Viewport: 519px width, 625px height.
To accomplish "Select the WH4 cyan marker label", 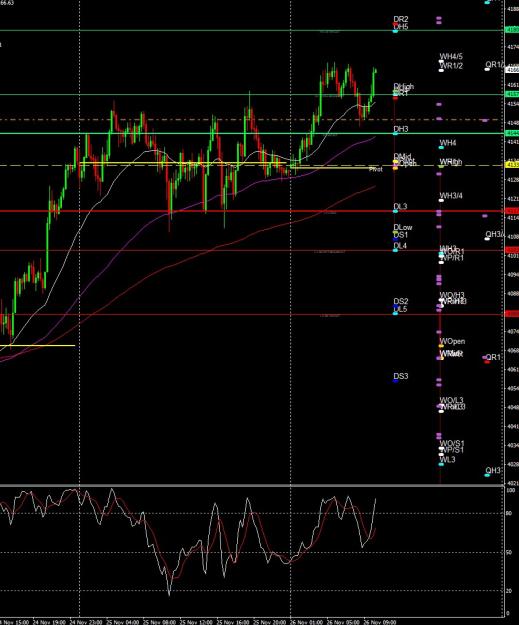I will [448, 143].
